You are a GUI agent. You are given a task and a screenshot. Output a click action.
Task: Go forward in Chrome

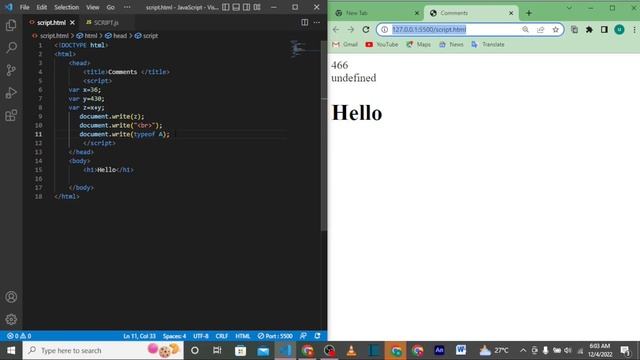[351, 29]
